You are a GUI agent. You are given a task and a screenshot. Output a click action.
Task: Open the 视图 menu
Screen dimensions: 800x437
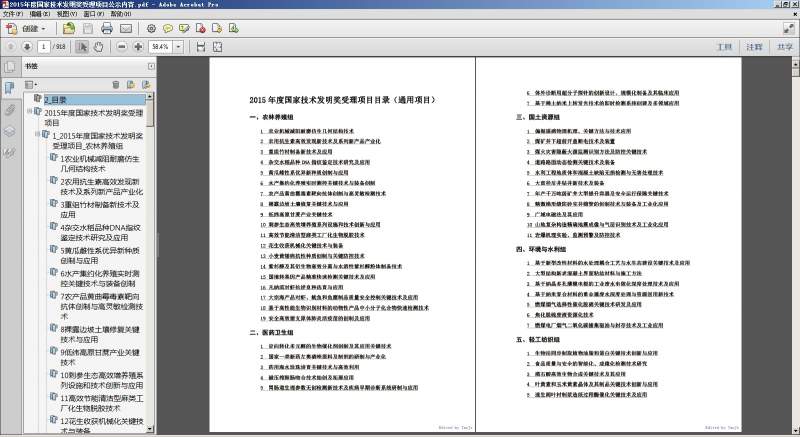(x=66, y=14)
